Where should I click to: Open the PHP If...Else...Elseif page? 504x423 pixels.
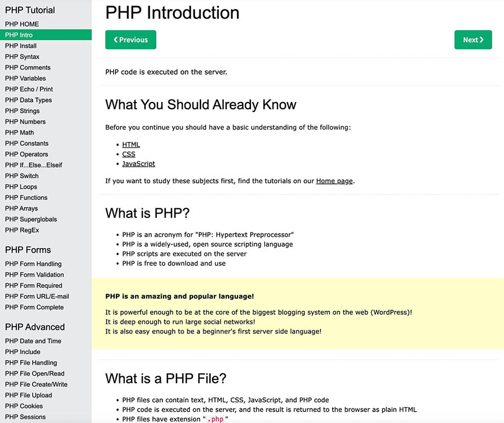click(x=34, y=165)
